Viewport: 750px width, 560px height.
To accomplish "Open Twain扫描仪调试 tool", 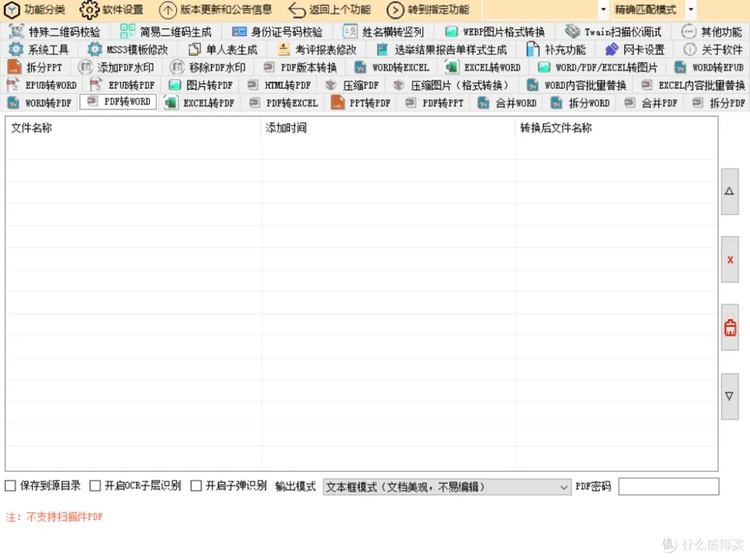I will pos(613,32).
